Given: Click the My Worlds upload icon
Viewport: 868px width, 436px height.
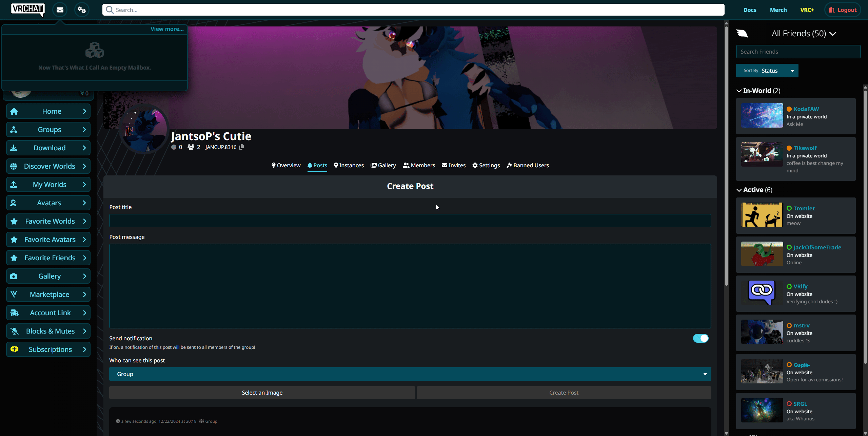Looking at the screenshot, I should click(x=14, y=185).
